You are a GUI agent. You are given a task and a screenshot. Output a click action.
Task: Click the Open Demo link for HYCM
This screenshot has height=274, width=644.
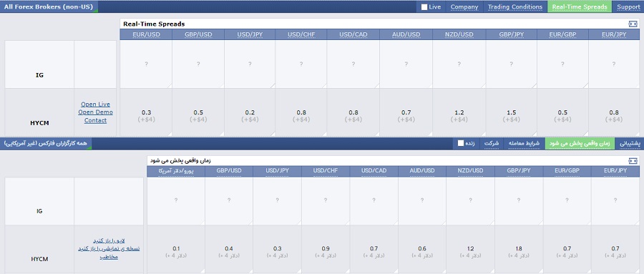click(x=95, y=112)
